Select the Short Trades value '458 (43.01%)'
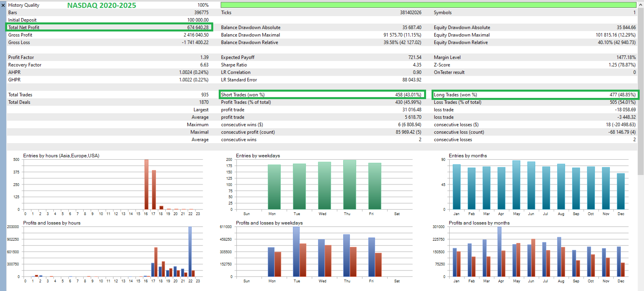Viewport: 644px width, 291px height. click(x=408, y=95)
